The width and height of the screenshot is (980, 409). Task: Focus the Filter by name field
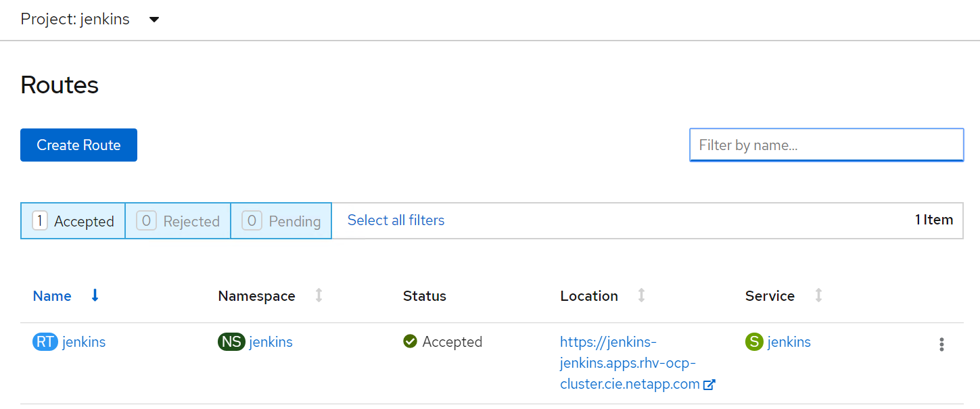click(826, 145)
